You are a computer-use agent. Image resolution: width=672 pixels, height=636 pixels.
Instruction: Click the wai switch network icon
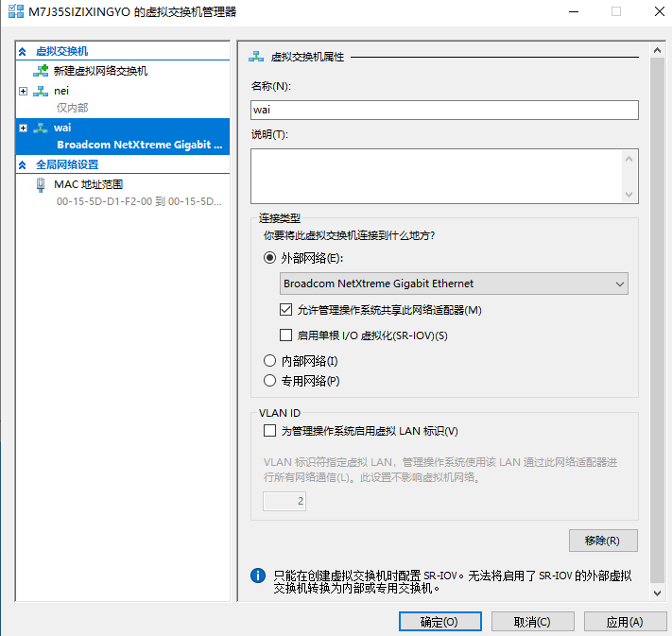pos(41,128)
